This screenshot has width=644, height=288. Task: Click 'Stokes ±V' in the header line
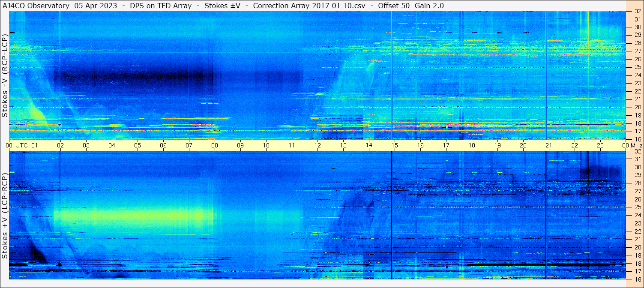point(222,6)
